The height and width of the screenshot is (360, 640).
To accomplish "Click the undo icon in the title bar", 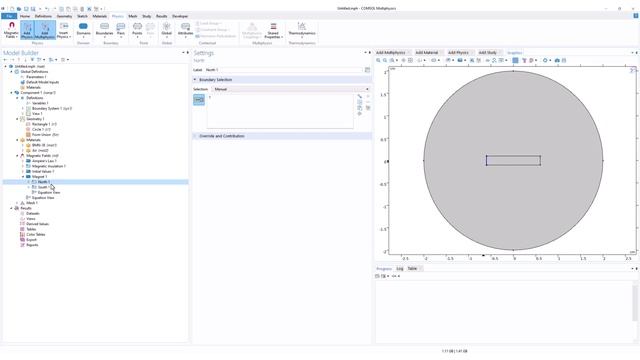I will [47, 9].
